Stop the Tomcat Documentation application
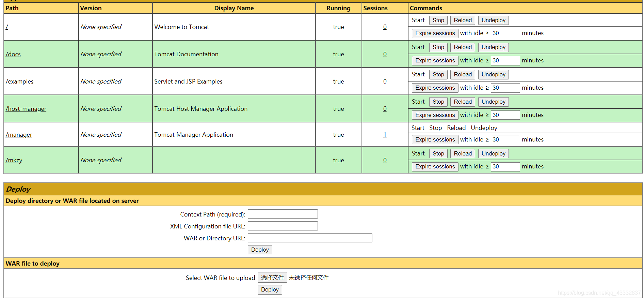This screenshot has width=644, height=299. [438, 47]
